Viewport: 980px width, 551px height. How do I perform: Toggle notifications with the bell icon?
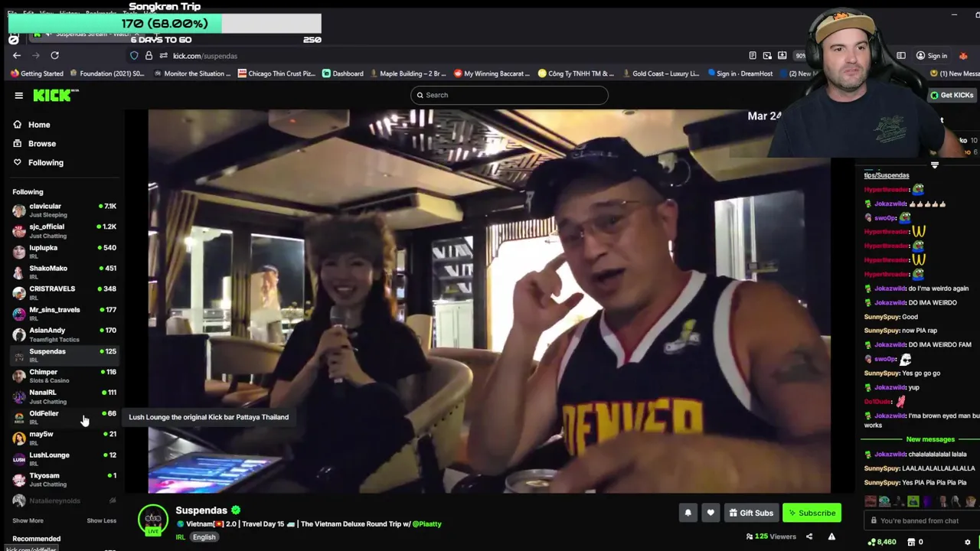(x=688, y=513)
